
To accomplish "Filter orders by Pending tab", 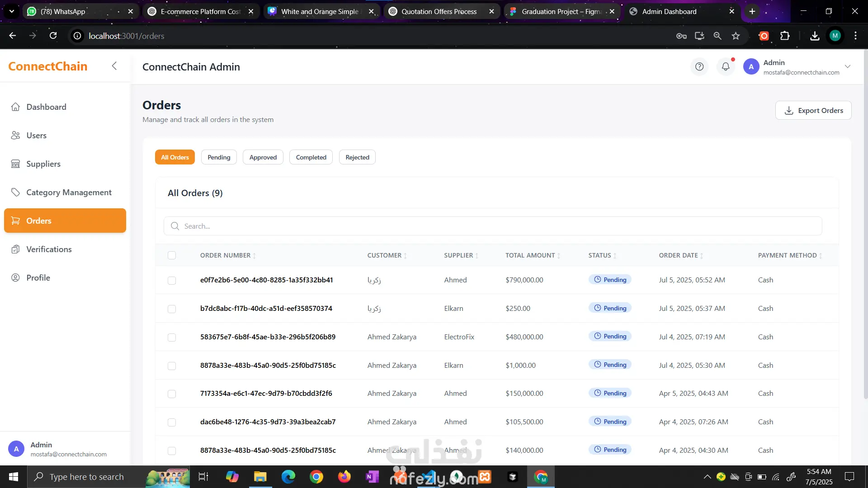I will (x=219, y=158).
